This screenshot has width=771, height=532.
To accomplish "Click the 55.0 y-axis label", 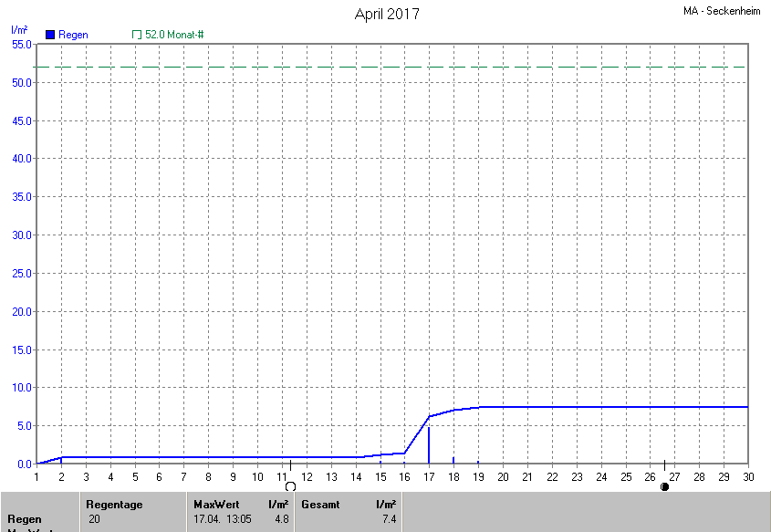I will point(22,44).
